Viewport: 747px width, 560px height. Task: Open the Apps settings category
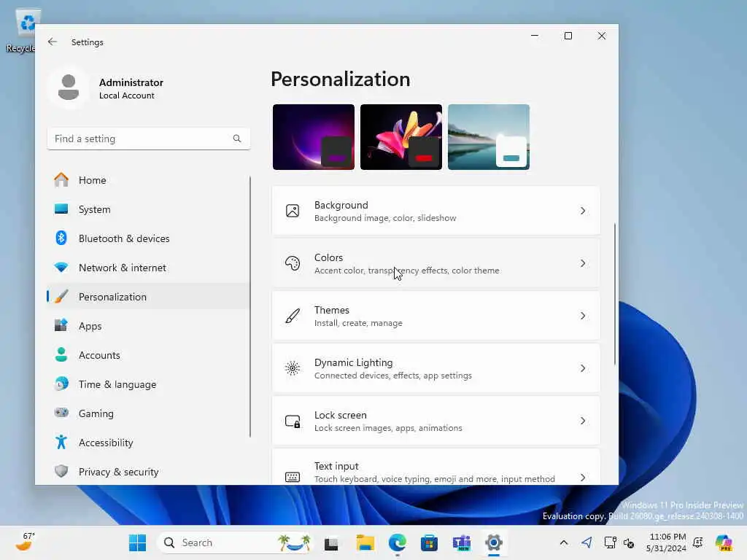[x=149, y=326]
